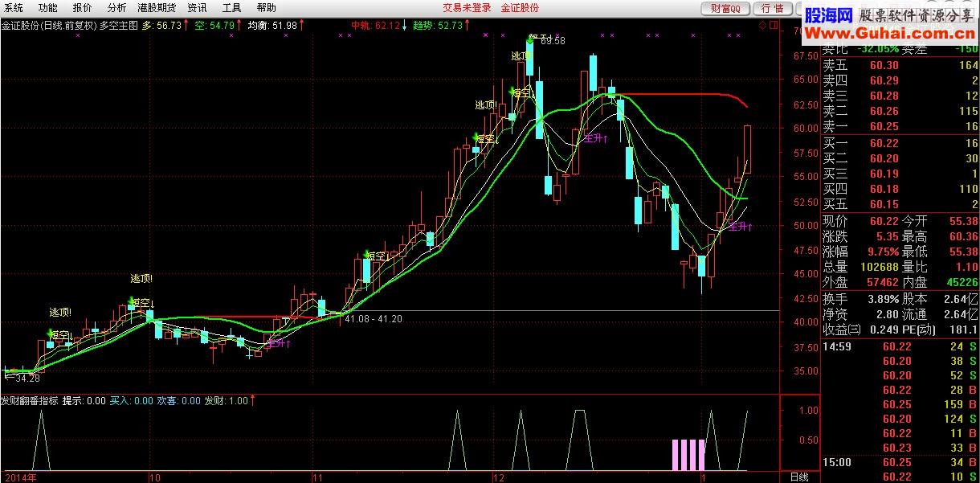Image resolution: width=980 pixels, height=483 pixels.
Task: Click the 现价 60.22 value
Action: (x=884, y=221)
